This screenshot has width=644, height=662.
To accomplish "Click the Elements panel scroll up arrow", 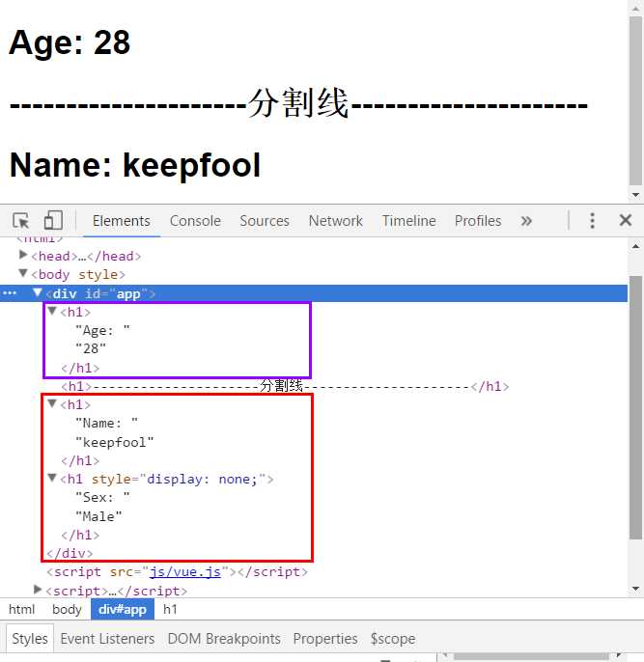I will pyautogui.click(x=635, y=246).
